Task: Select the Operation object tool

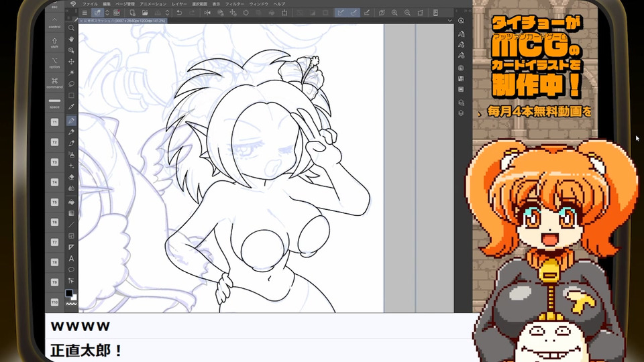Action: (x=71, y=50)
